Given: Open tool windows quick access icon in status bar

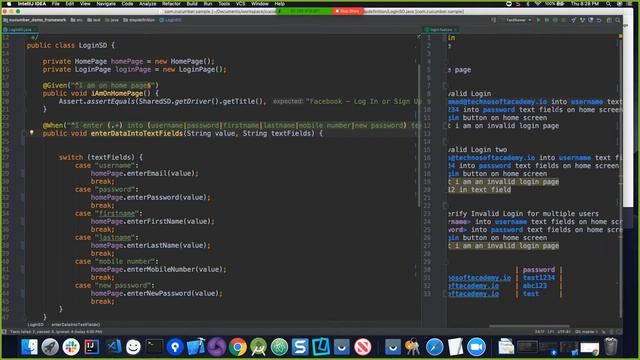Looking at the screenshot, I should pos(4,332).
